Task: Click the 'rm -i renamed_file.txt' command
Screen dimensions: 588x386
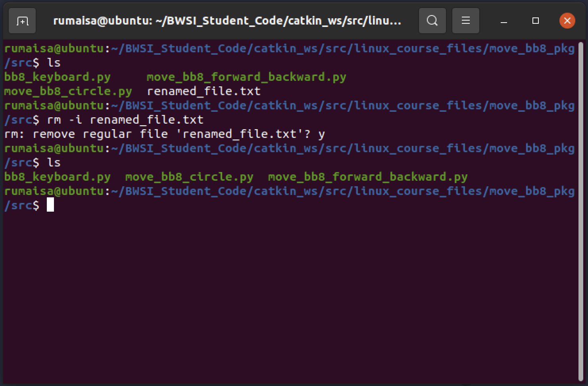Action: coord(125,120)
